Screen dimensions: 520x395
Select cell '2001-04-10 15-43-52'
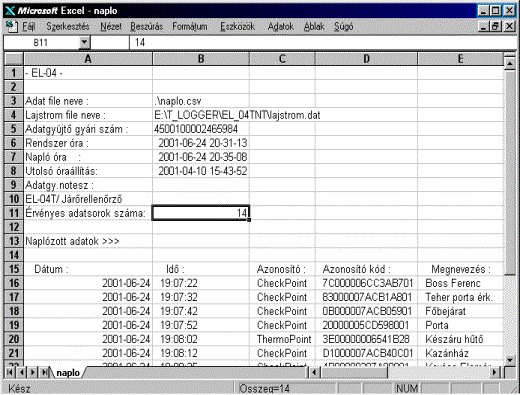pyautogui.click(x=201, y=171)
